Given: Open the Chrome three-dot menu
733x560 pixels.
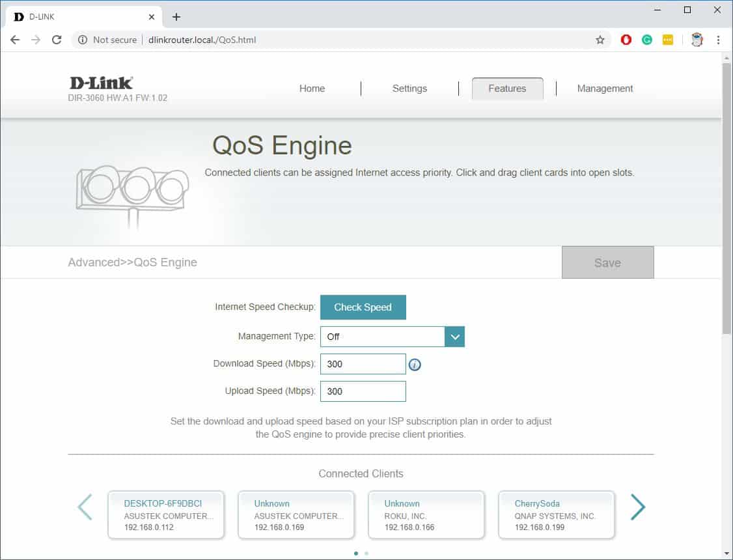Looking at the screenshot, I should click(719, 40).
